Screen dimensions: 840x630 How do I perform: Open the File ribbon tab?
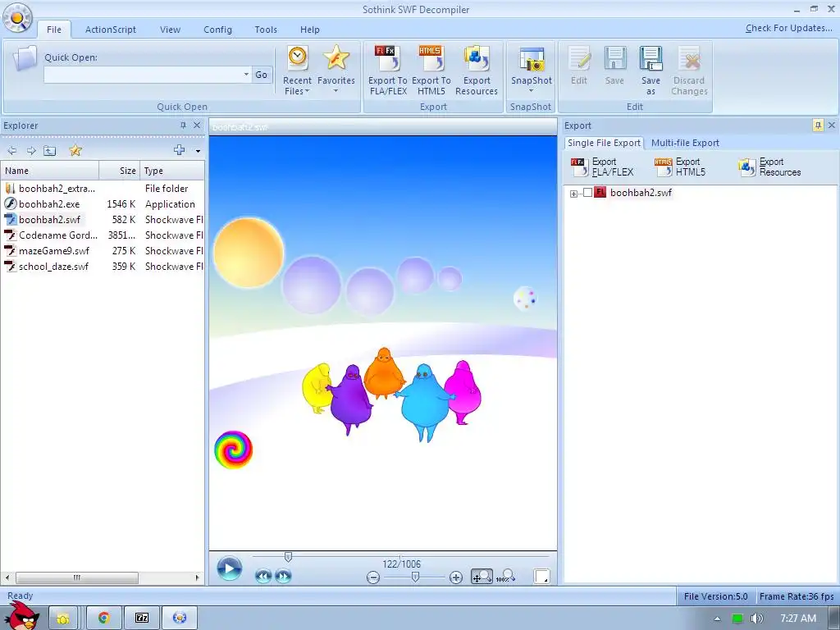coord(54,30)
